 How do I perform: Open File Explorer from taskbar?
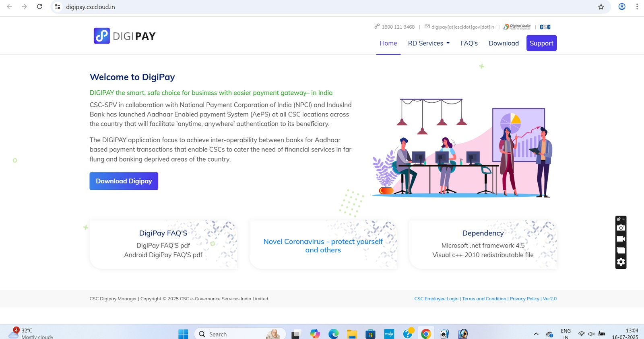pyautogui.click(x=352, y=334)
